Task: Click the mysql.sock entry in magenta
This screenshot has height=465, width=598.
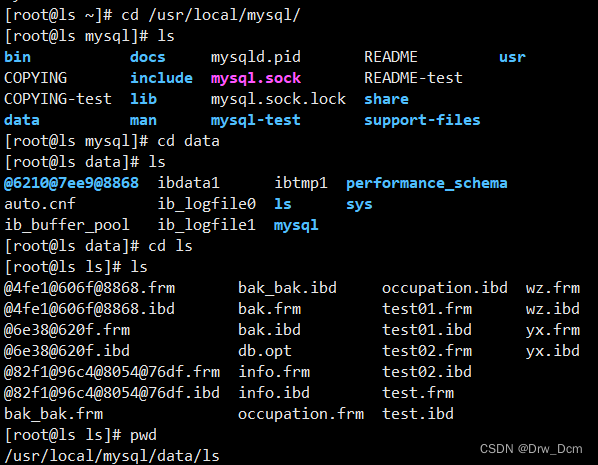Action: 256,79
